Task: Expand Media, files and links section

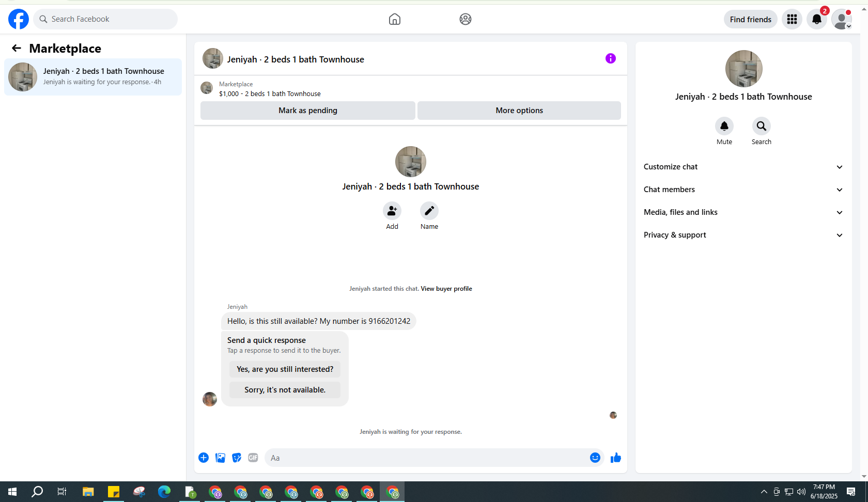Action: coord(743,212)
